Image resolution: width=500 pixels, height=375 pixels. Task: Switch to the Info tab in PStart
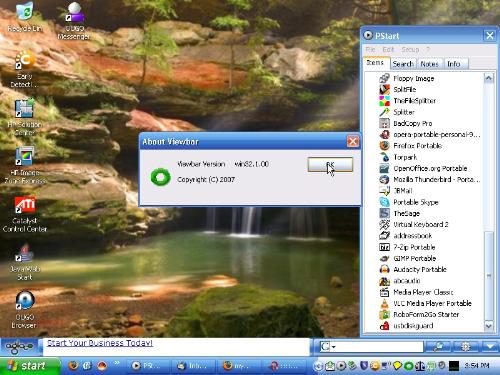(x=454, y=64)
